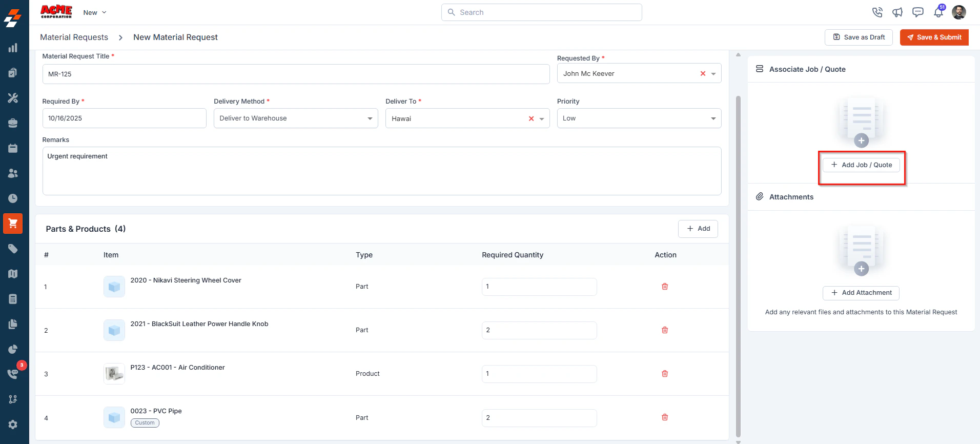Click the Air Conditioner product thumbnail
This screenshot has height=444, width=980.
[x=114, y=374]
